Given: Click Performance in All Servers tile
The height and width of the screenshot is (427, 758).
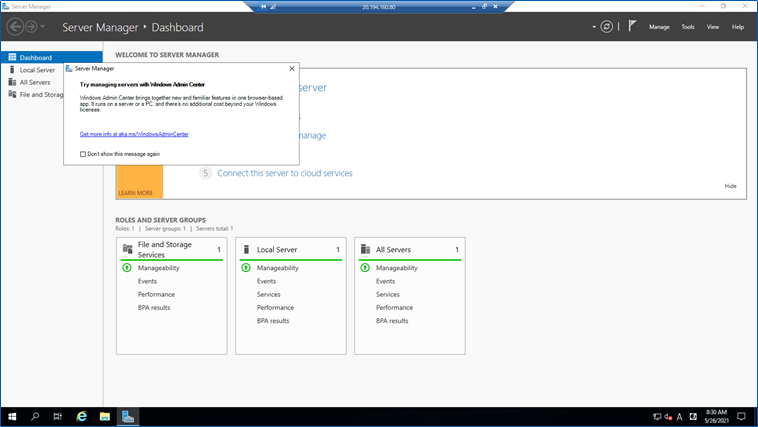Looking at the screenshot, I should [x=394, y=308].
